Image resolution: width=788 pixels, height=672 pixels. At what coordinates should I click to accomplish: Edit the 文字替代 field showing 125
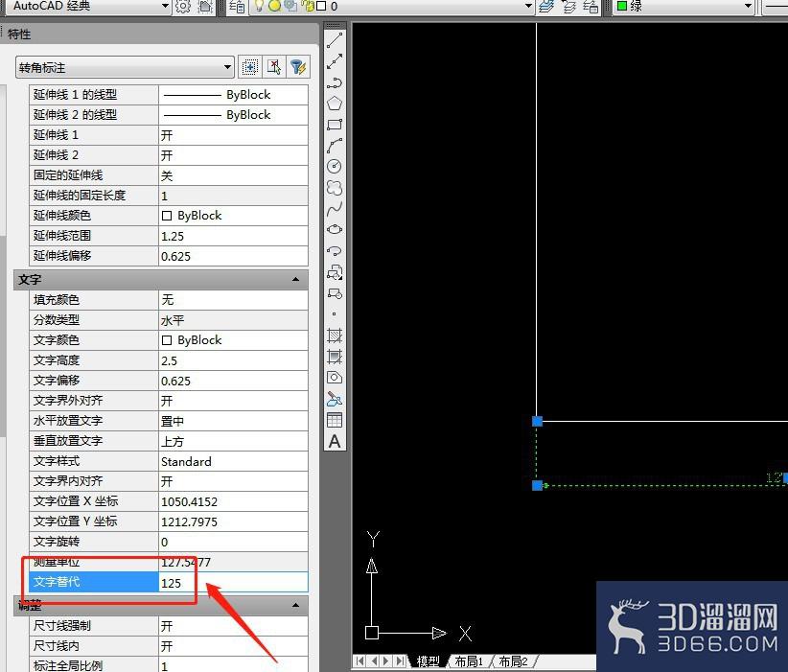pyautogui.click(x=233, y=583)
